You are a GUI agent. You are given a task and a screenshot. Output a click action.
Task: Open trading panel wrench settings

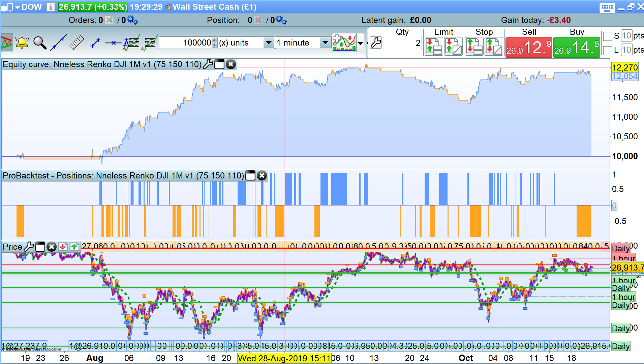[x=376, y=43]
